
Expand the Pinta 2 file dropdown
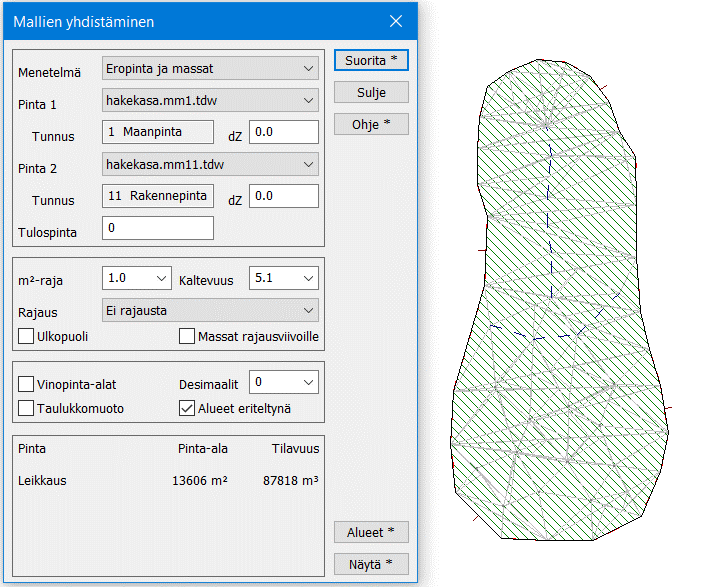pos(210,164)
